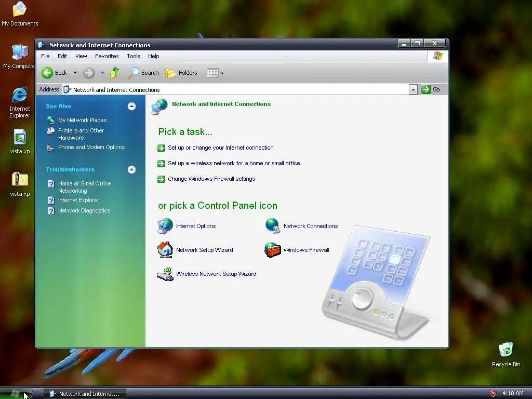
Task: Click the 4:18 AM system clock
Action: pos(513,393)
